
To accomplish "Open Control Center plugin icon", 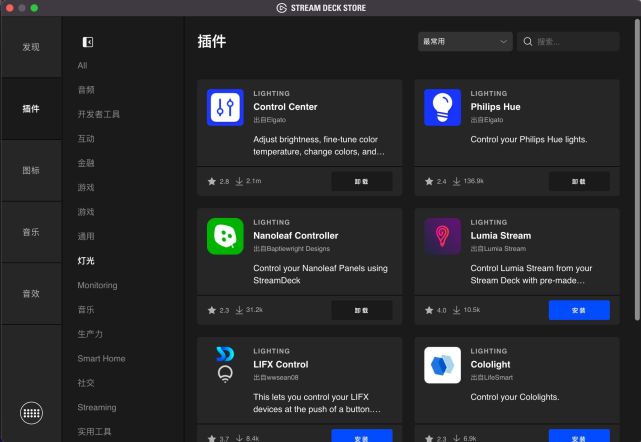I will [225, 107].
